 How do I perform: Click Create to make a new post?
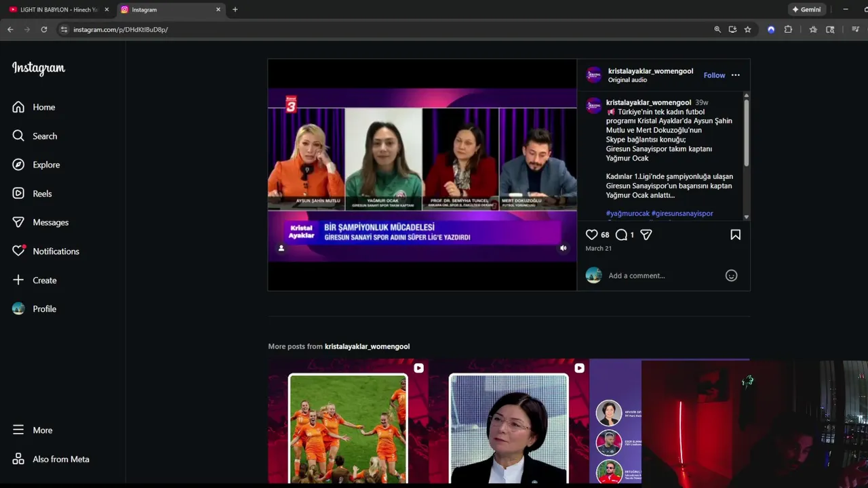(35, 280)
